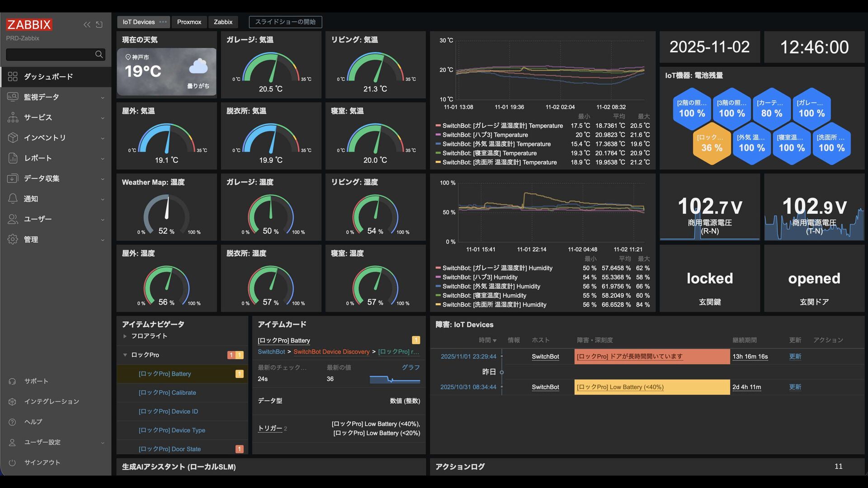Click the orange ロック 36% battery hexagon
Screen dimensions: 868x488
[x=712, y=144]
